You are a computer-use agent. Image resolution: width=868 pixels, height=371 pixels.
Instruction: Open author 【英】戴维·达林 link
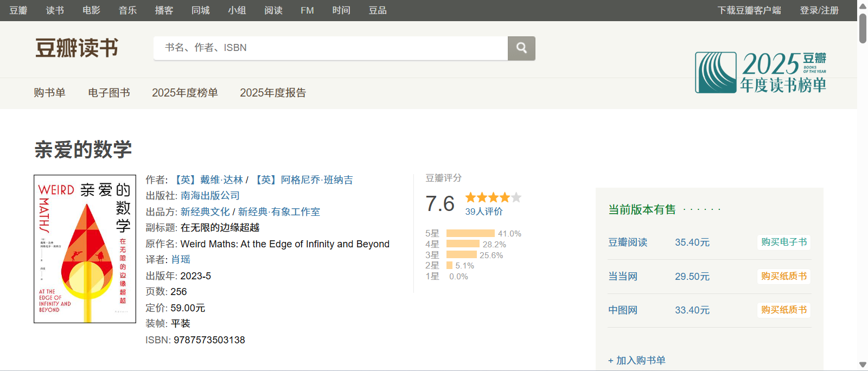[x=207, y=180]
